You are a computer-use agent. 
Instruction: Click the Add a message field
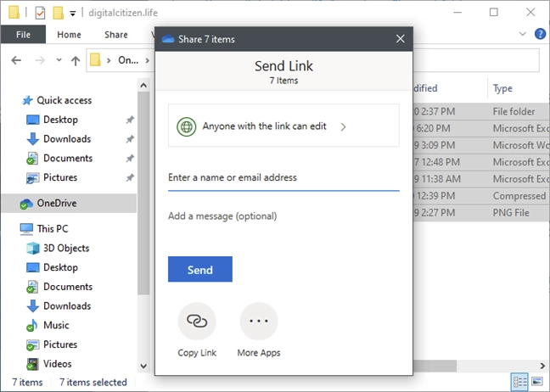point(283,216)
